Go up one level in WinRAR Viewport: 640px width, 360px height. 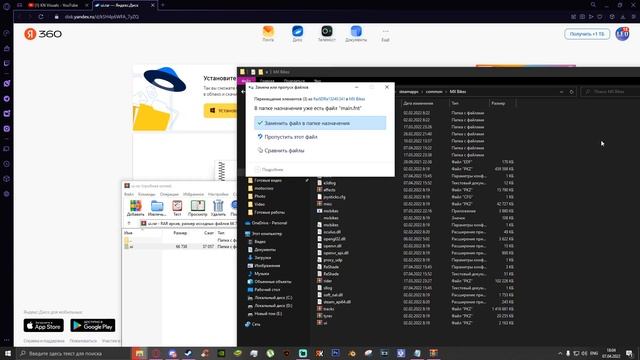click(129, 224)
